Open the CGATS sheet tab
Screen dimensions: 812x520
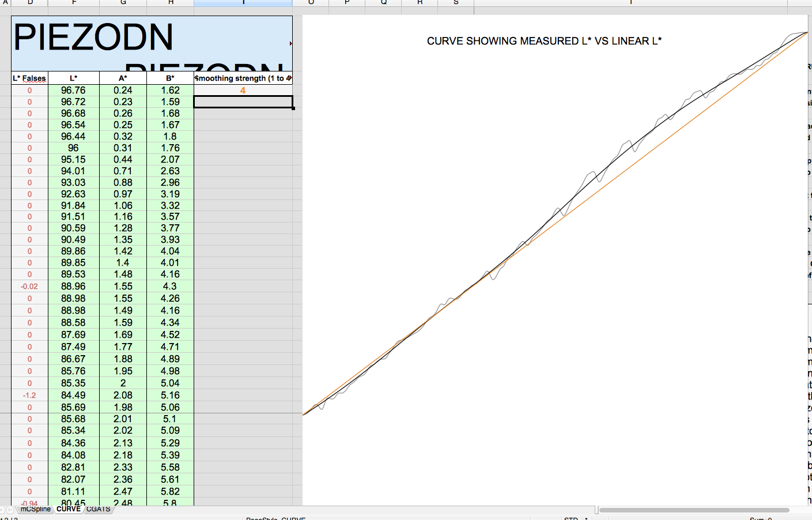coord(99,509)
